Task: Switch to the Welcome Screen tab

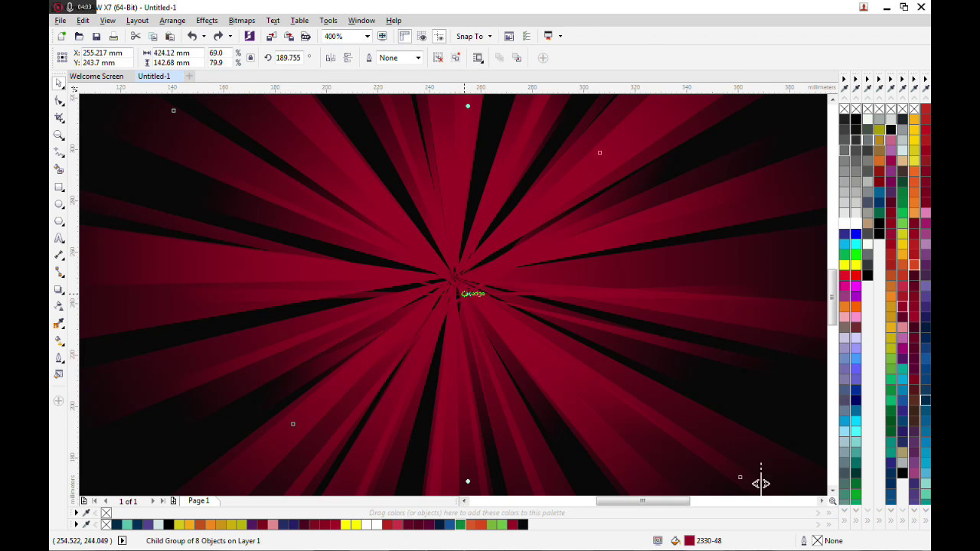Action: click(x=96, y=76)
